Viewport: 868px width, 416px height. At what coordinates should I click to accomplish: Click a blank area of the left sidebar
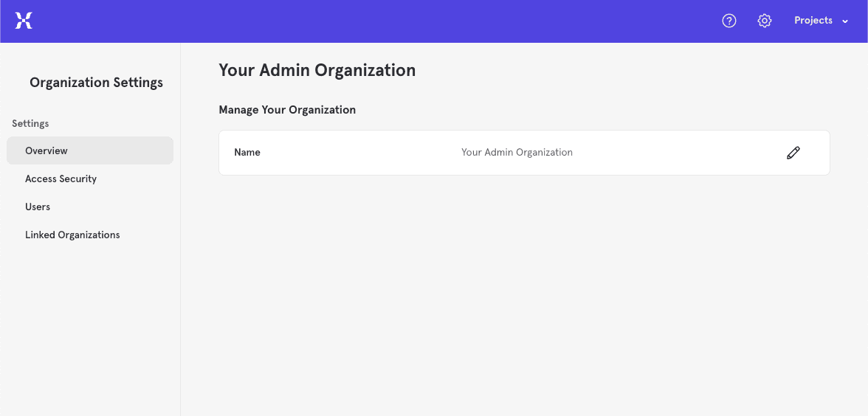coord(89,332)
